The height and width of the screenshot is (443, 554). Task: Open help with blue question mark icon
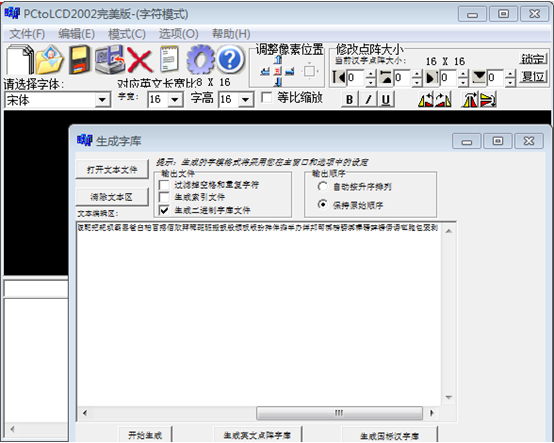(230, 59)
